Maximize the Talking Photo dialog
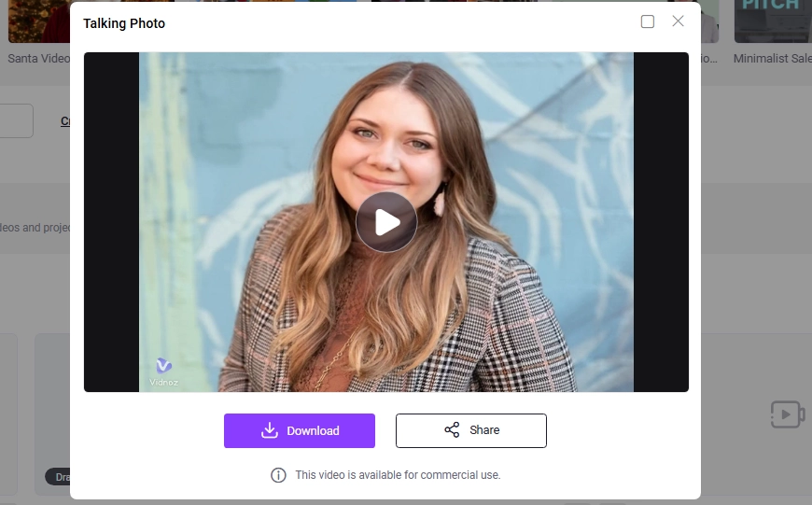 648,21
